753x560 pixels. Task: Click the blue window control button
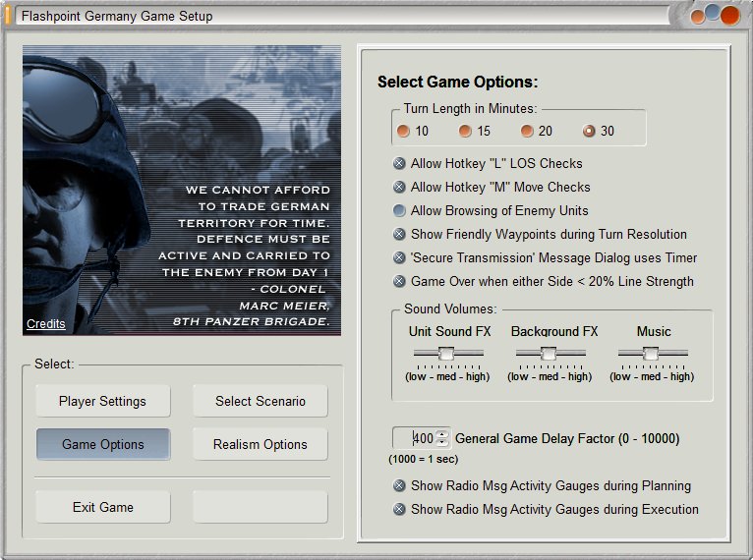point(713,13)
